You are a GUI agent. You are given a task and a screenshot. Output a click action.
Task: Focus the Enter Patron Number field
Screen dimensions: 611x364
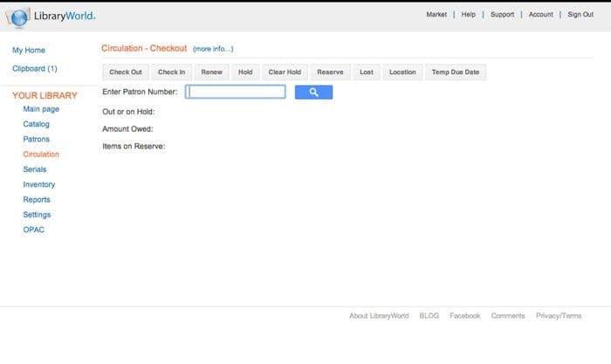(x=236, y=92)
